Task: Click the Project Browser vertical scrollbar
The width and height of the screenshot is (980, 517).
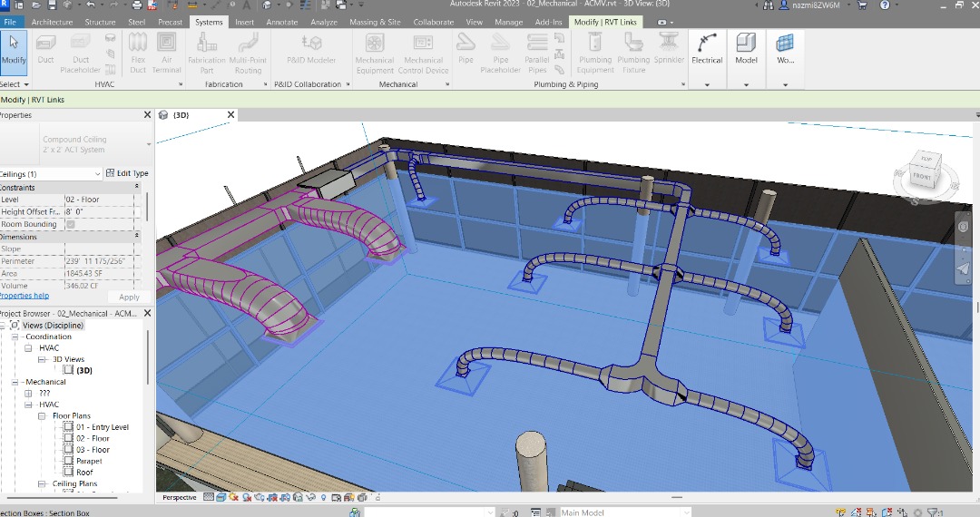Action: pyautogui.click(x=148, y=357)
